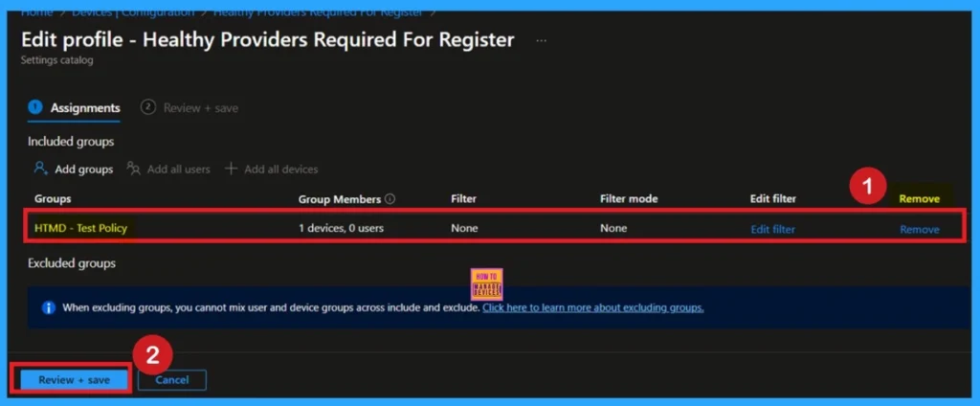Click the info icon beside Group Members

coord(390,199)
